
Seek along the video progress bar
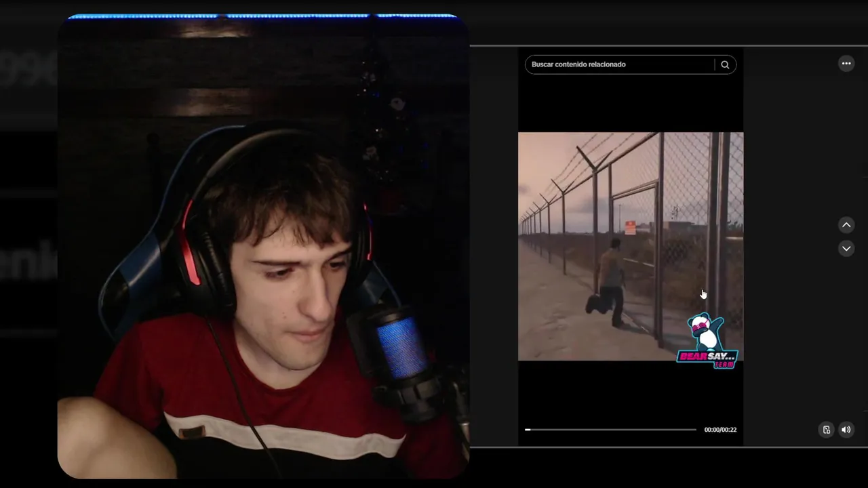(610, 430)
